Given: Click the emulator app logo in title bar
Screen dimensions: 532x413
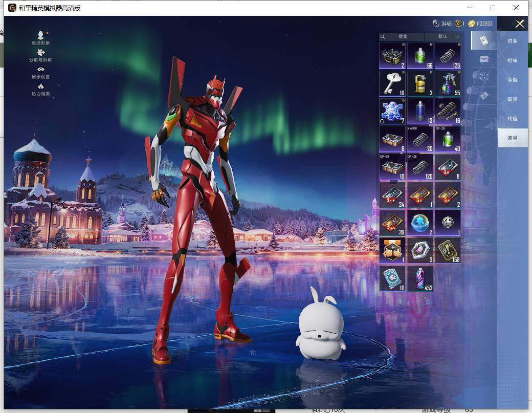Looking at the screenshot, I should coord(12,8).
